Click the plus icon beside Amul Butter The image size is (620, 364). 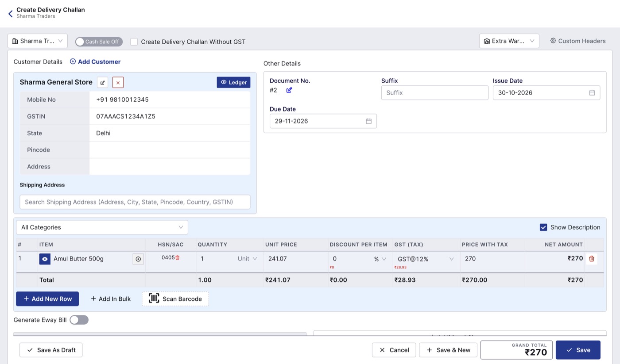[x=138, y=259]
